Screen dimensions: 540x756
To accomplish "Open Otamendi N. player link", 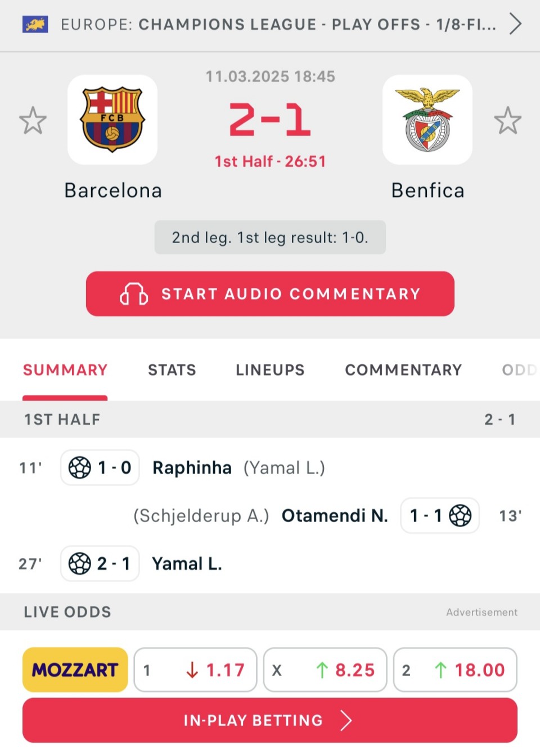I will tap(335, 515).
